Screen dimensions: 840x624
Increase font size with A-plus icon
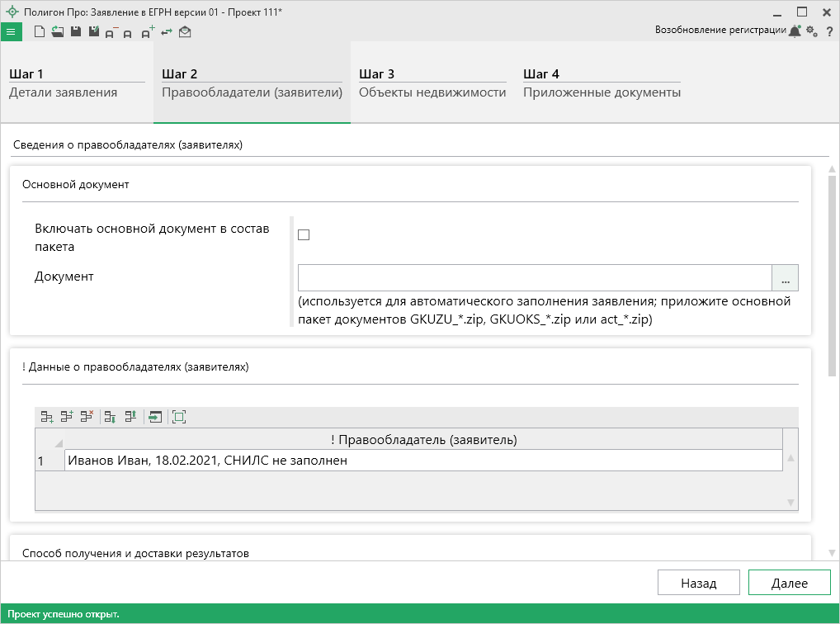click(x=147, y=33)
